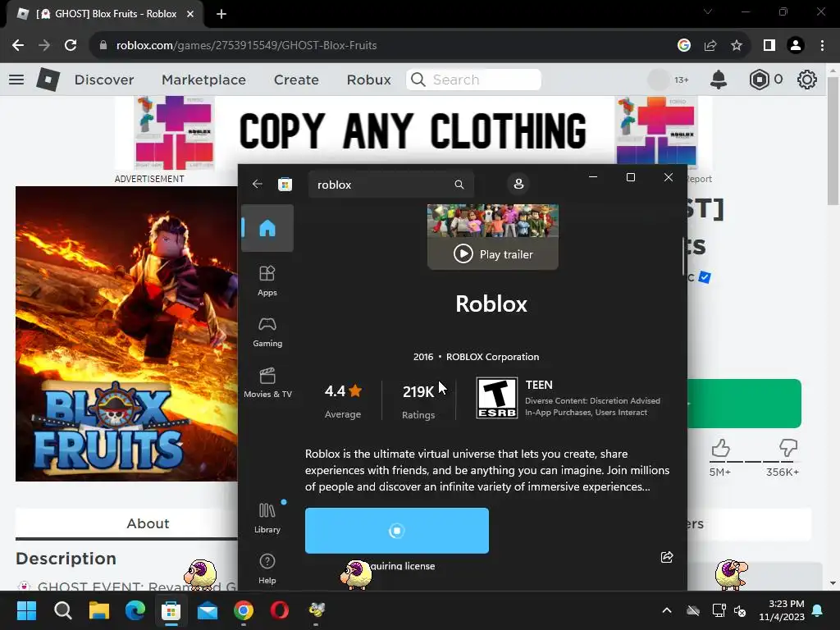This screenshot has width=840, height=630.
Task: Open the Apps section in Microsoft Store
Action: point(267,281)
